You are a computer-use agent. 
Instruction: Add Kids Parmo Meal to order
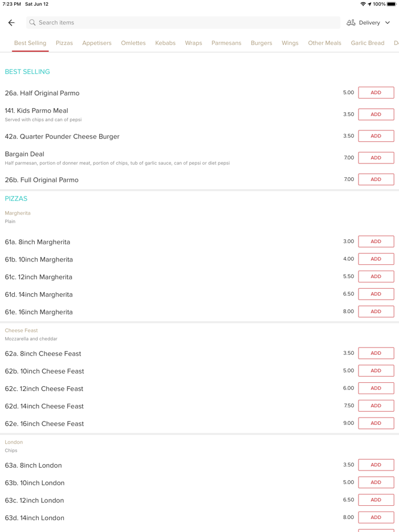tap(376, 114)
